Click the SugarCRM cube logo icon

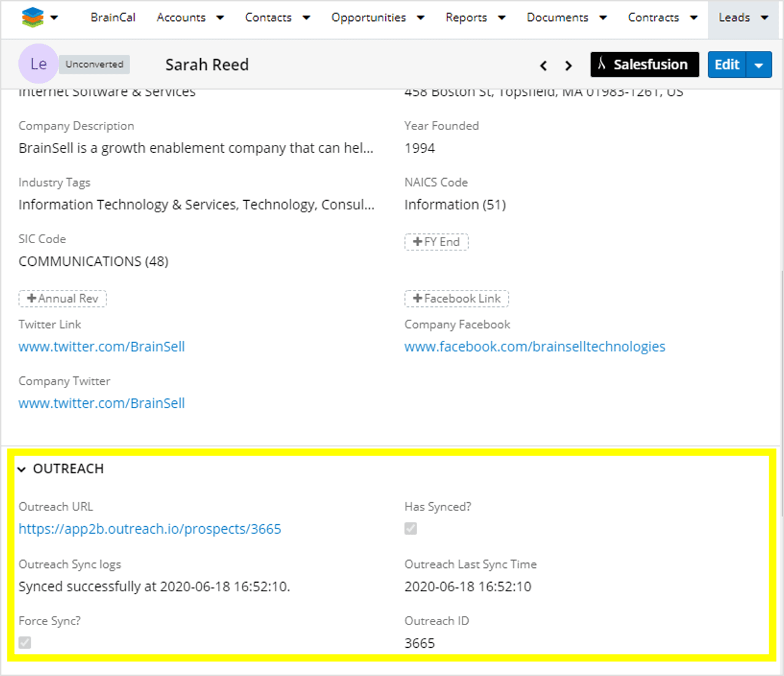coord(33,17)
